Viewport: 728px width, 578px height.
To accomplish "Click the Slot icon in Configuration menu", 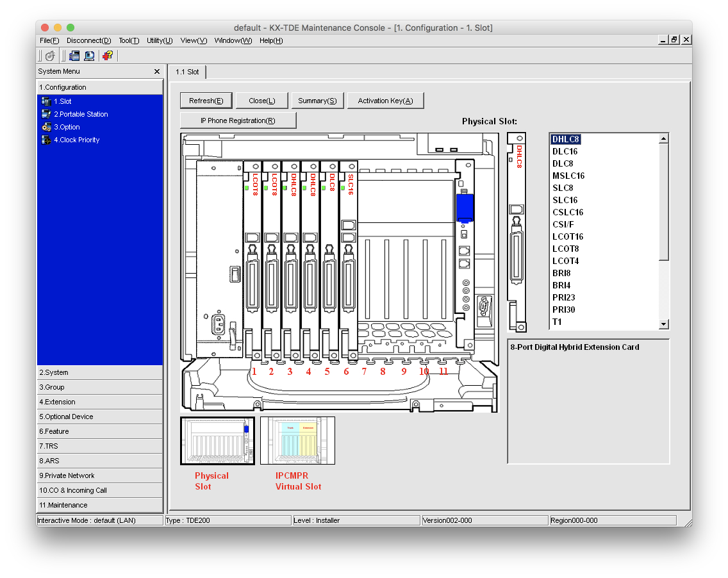I will point(46,101).
